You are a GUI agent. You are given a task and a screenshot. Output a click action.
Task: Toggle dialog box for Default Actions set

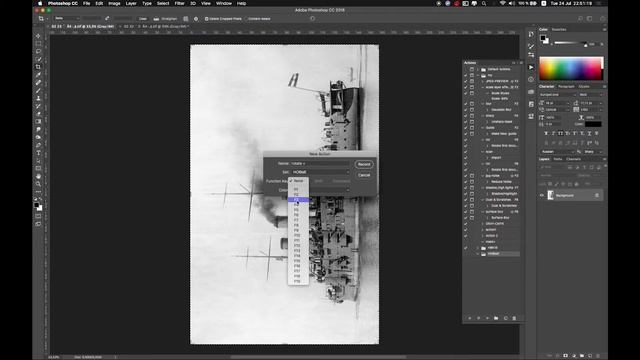(472, 69)
